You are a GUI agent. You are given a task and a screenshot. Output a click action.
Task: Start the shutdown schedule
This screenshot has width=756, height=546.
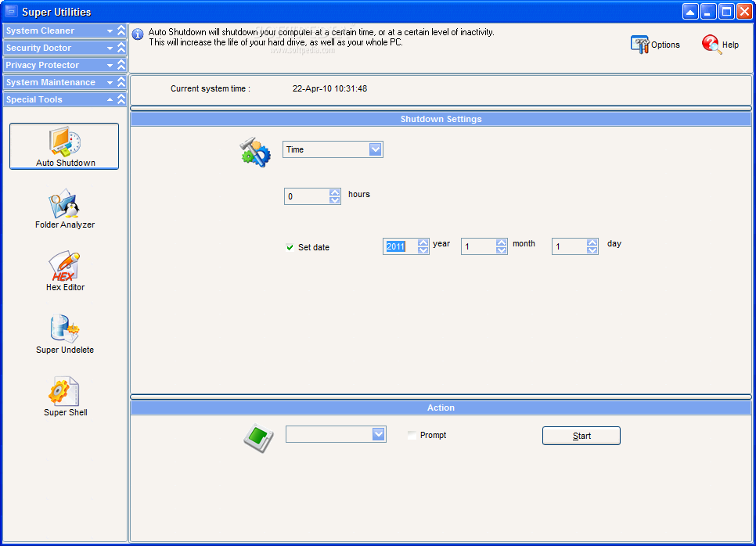pos(581,436)
